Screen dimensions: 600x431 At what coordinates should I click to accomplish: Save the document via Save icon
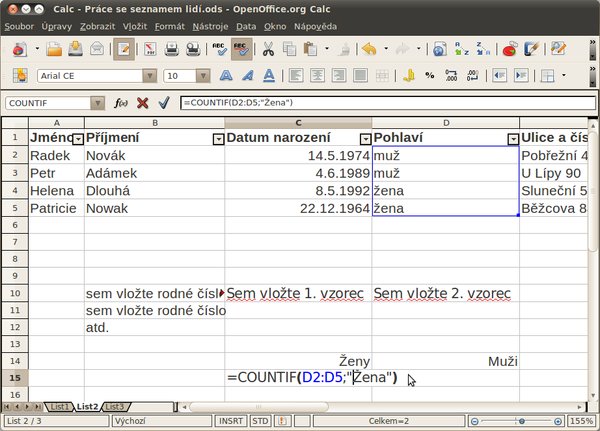click(x=75, y=49)
